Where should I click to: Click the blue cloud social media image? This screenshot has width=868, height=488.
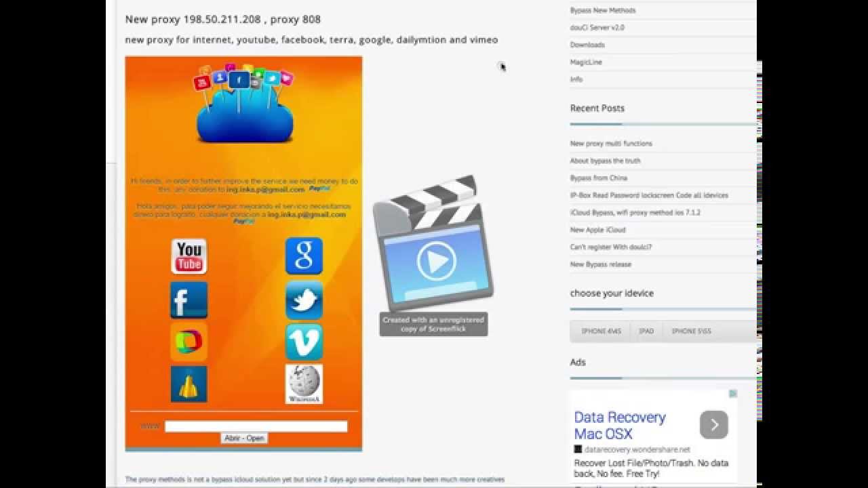(x=244, y=104)
